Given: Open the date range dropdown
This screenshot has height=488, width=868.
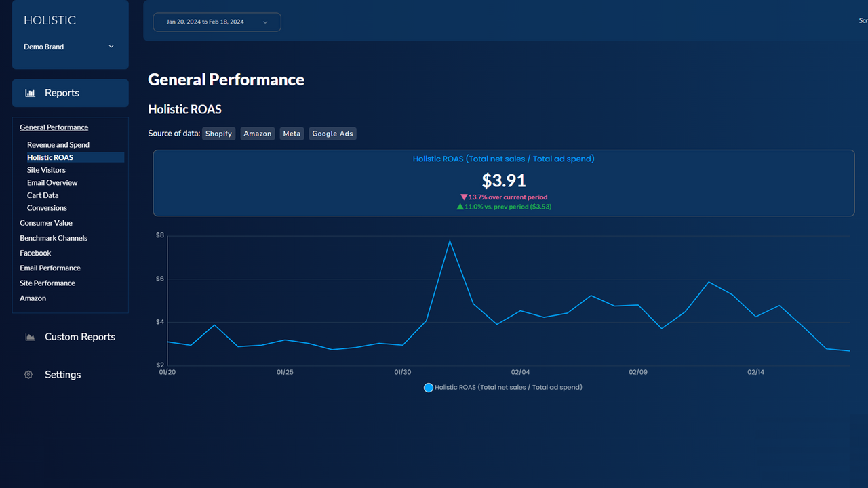Looking at the screenshot, I should (217, 22).
